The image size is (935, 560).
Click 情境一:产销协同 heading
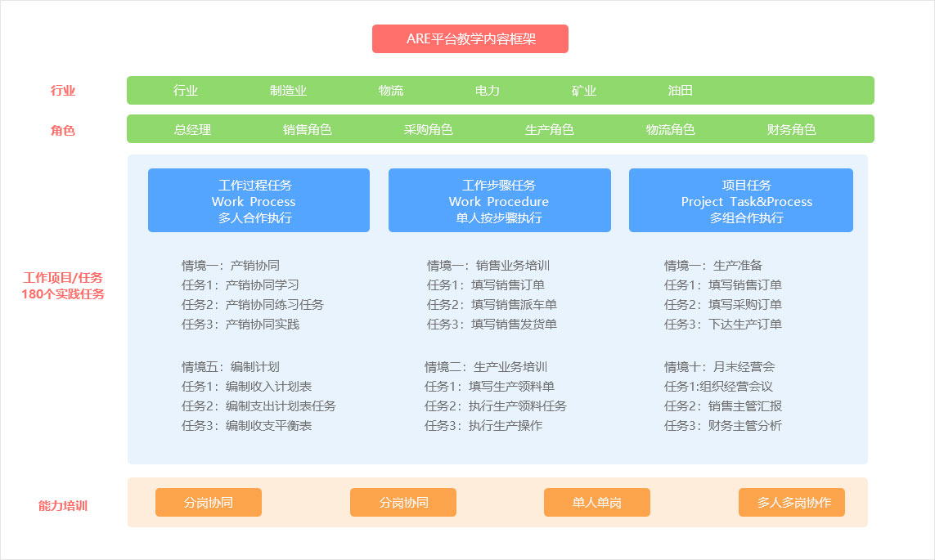(x=231, y=266)
